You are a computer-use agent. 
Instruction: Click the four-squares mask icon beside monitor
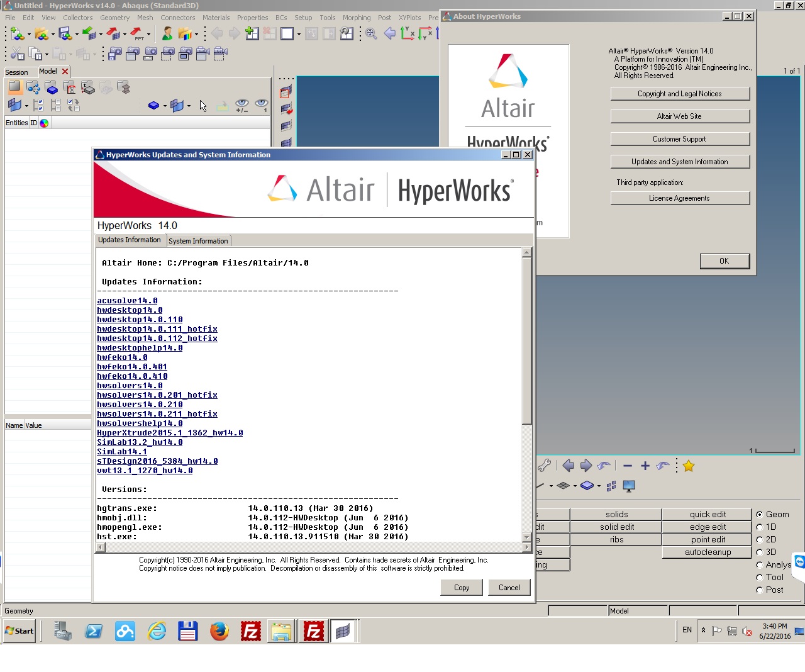coord(611,486)
